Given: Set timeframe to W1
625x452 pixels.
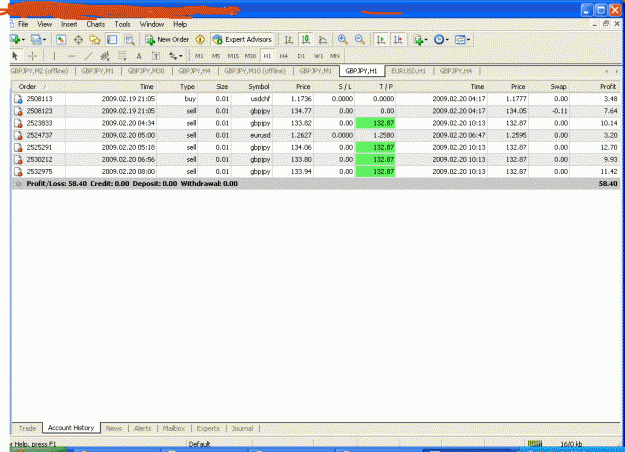Looking at the screenshot, I should [318, 56].
